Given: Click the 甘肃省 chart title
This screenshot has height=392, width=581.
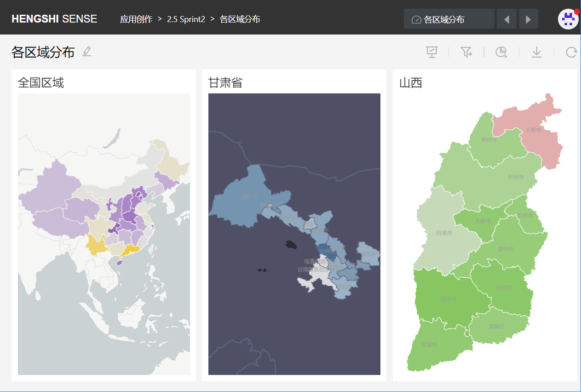Looking at the screenshot, I should 225,83.
